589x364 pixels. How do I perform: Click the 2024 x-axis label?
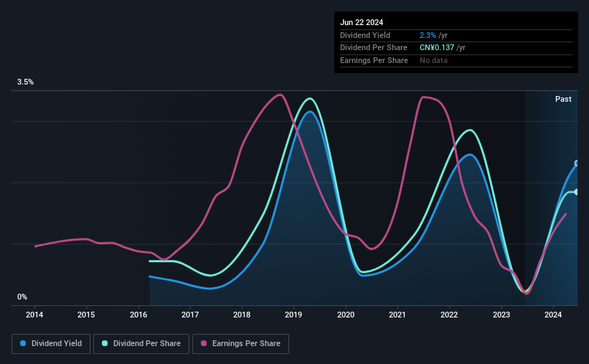553,315
